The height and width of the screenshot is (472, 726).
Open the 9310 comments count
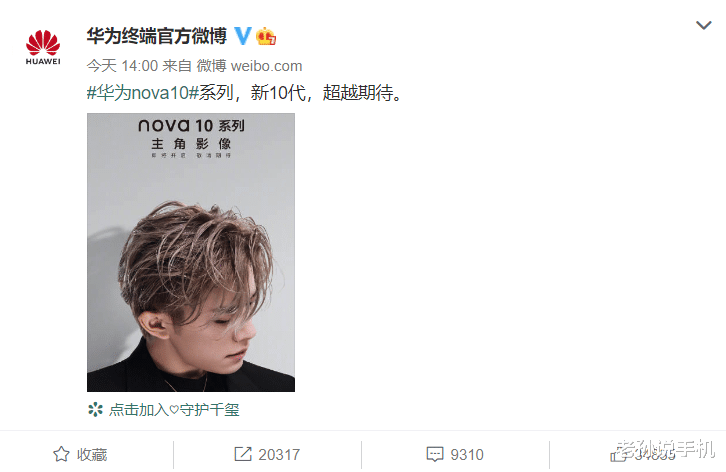467,454
